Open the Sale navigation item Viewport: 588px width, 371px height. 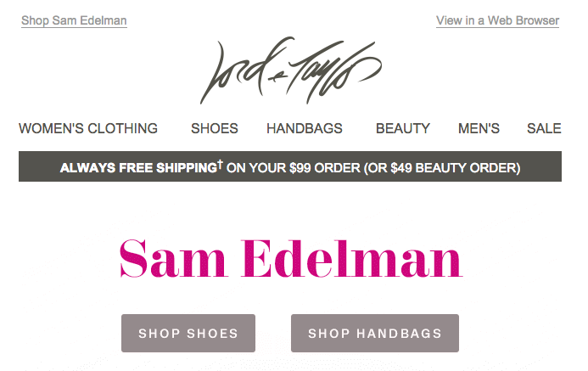pos(544,129)
